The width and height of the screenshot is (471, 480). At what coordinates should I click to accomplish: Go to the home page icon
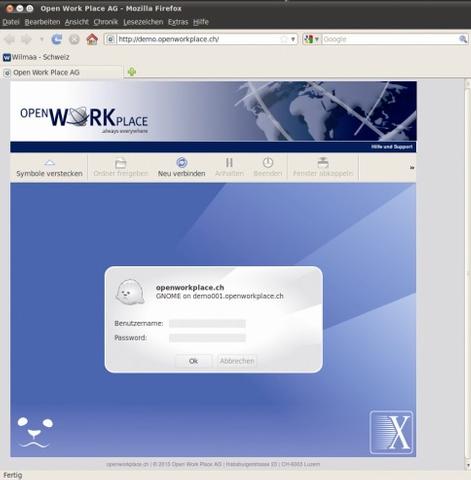(92, 39)
